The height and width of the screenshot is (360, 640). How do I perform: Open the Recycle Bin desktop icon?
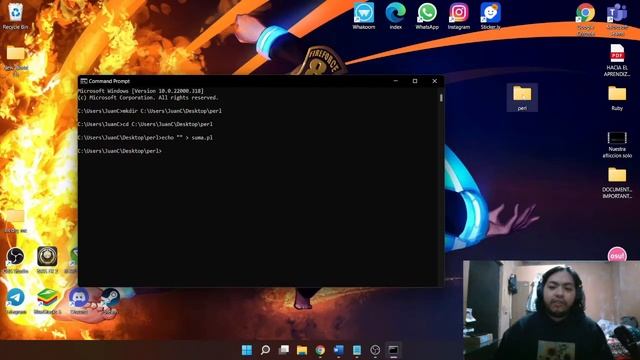pos(16,16)
